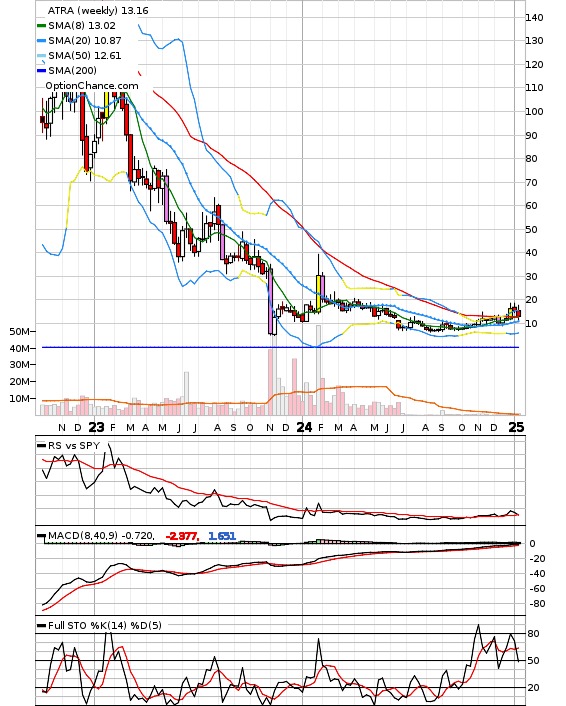
Task: Select the SMA(20) 10.87 legend label
Action: click(85, 41)
